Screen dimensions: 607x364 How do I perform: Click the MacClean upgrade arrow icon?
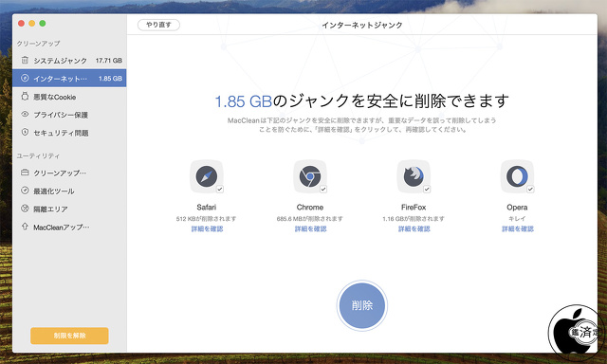[25, 227]
